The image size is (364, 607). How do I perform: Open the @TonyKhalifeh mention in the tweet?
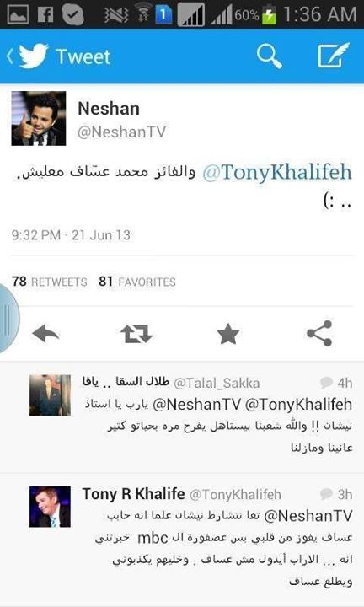(x=277, y=172)
